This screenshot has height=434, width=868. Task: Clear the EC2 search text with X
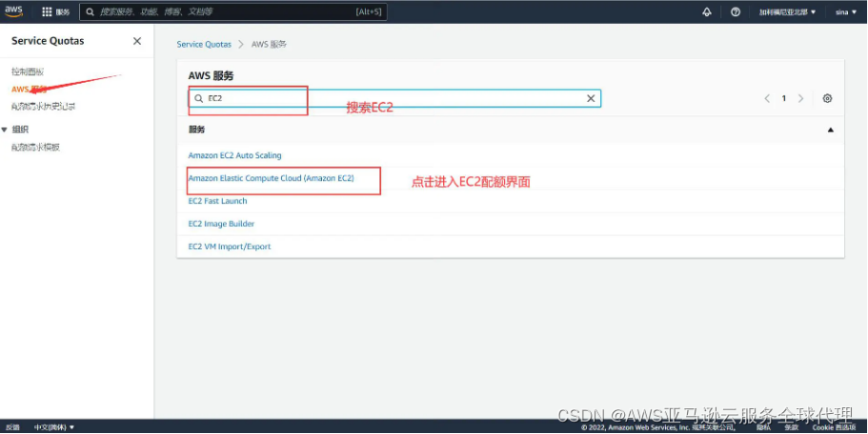tap(591, 98)
